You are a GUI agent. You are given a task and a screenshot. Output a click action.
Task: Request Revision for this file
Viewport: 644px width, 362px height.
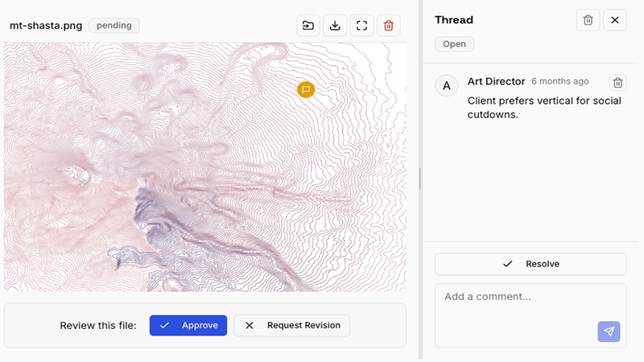291,326
